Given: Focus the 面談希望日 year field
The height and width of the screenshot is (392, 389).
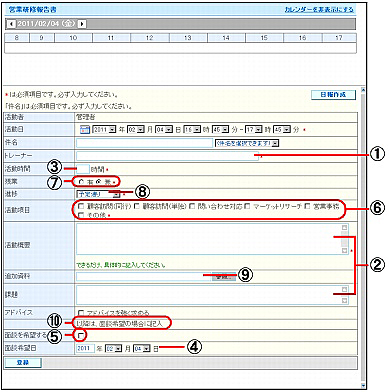Looking at the screenshot, I should (86, 349).
